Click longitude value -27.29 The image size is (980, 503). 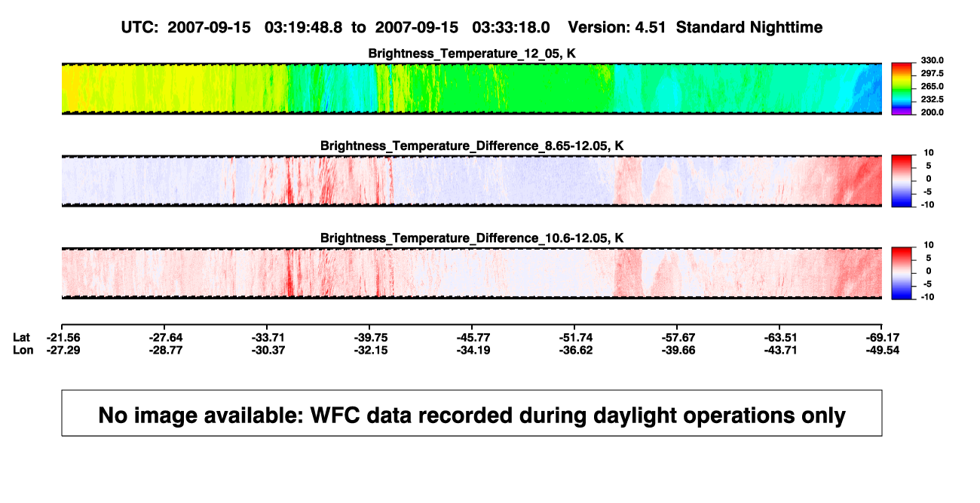pyautogui.click(x=63, y=350)
